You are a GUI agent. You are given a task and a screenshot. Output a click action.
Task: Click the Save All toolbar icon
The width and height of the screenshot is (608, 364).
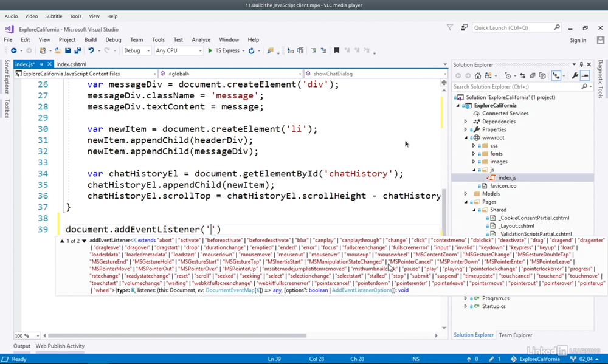click(x=78, y=51)
